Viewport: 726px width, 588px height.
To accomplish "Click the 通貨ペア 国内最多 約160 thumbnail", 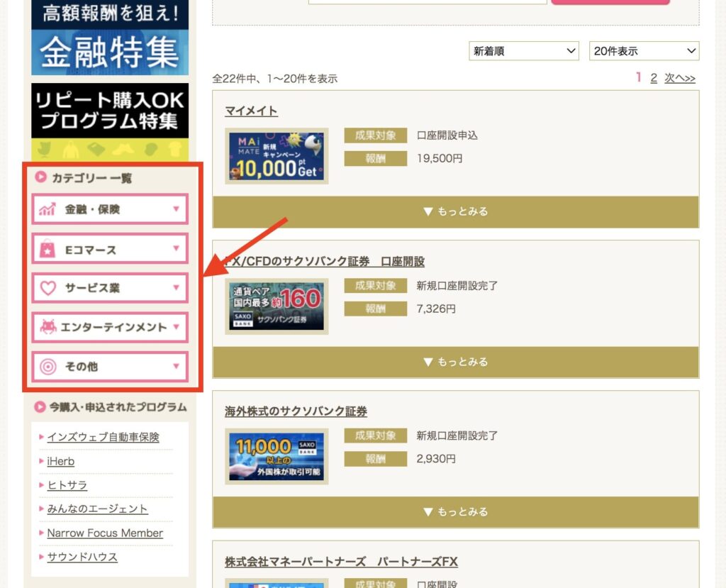I will pos(277,306).
